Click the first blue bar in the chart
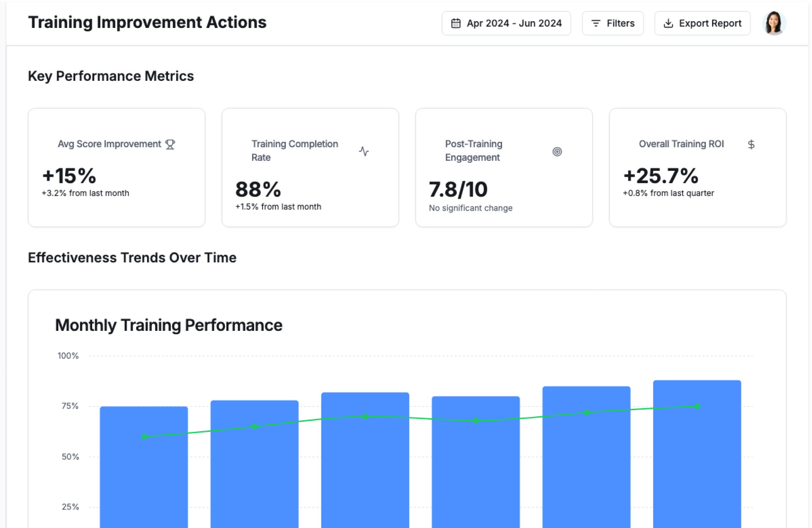 click(x=144, y=474)
